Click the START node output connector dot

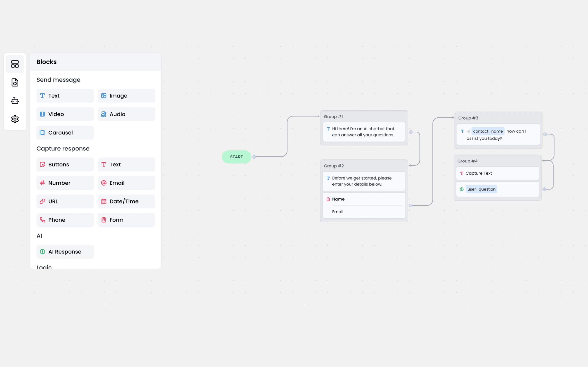point(254,157)
